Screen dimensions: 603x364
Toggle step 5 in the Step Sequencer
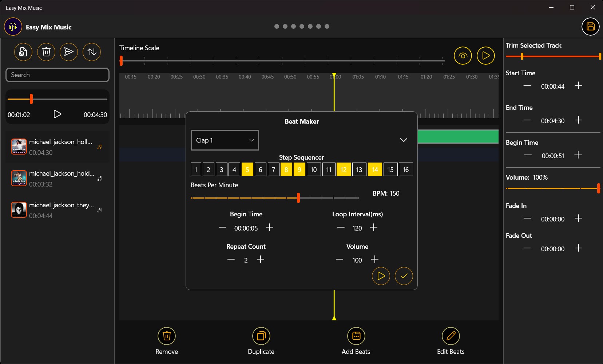click(247, 169)
